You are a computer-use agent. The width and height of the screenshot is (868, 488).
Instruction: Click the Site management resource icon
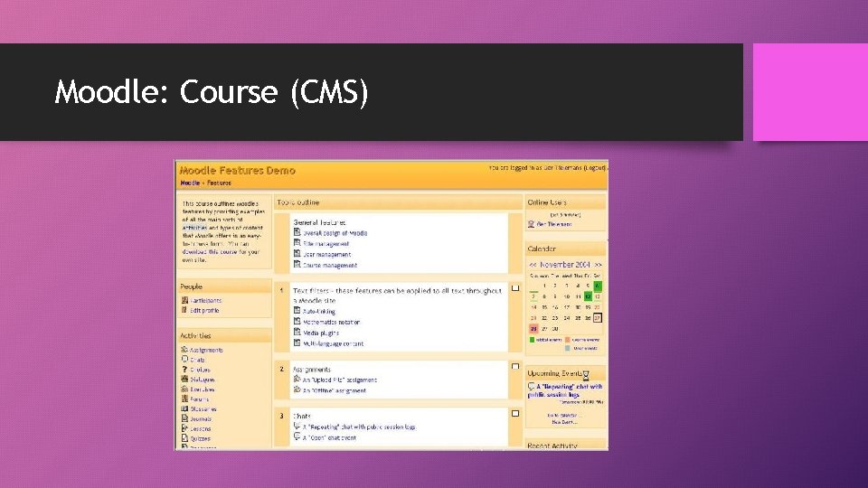click(297, 243)
